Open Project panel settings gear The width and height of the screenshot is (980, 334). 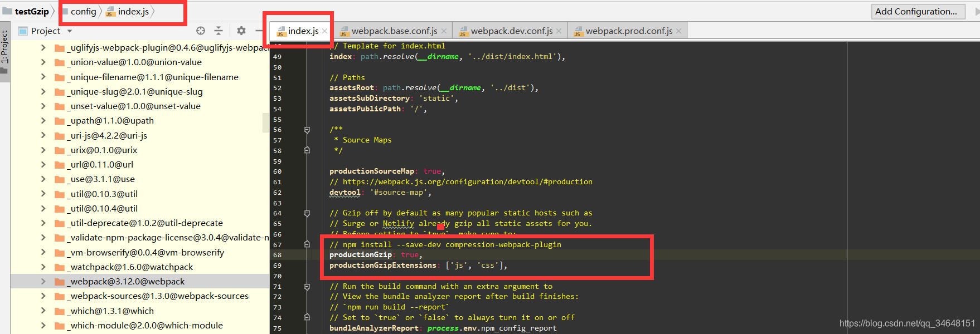pos(241,31)
